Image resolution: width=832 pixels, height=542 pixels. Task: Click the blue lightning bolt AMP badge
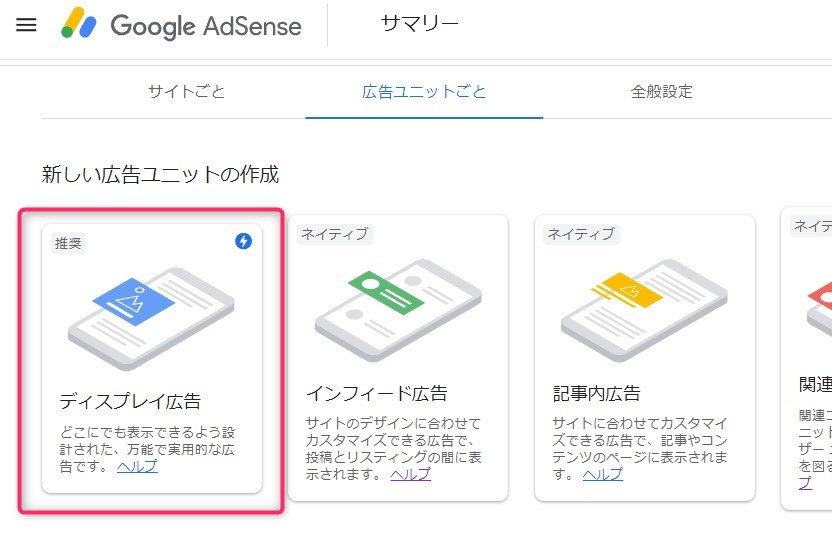[244, 241]
